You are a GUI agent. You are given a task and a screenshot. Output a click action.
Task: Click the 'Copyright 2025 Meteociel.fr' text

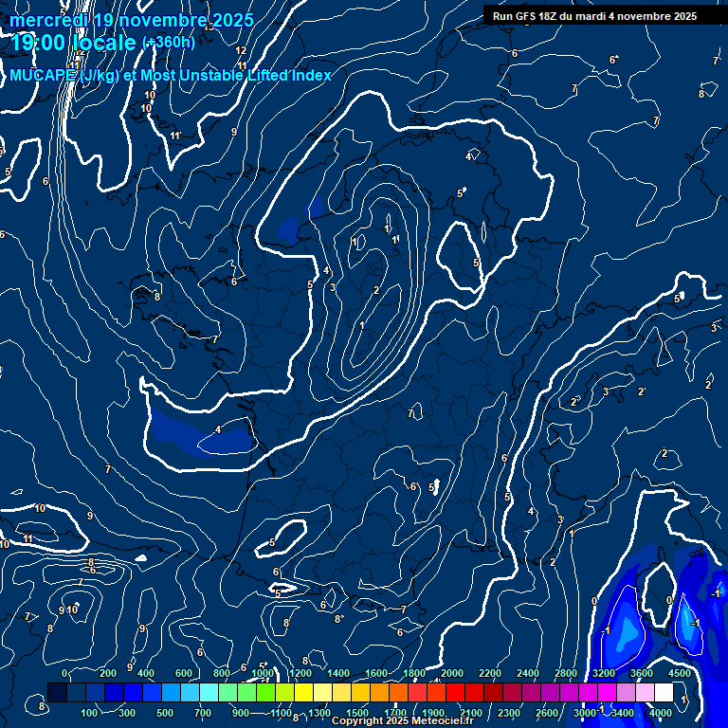click(403, 720)
